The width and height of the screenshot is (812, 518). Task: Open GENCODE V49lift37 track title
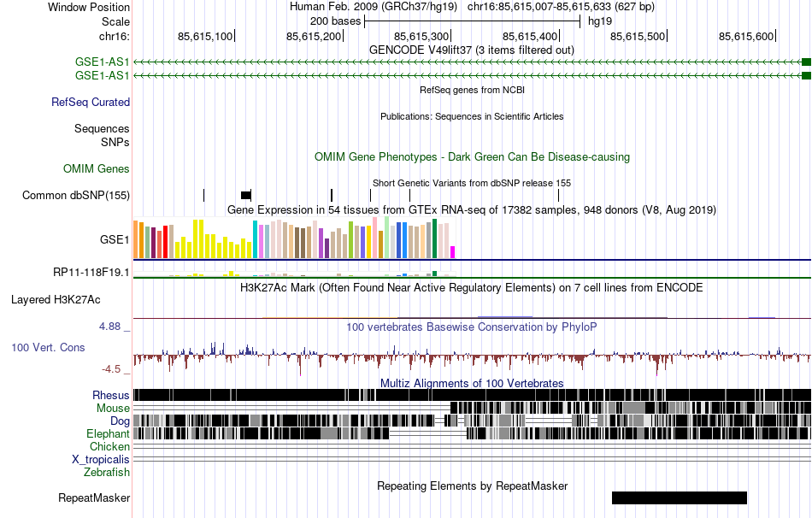[x=472, y=50]
